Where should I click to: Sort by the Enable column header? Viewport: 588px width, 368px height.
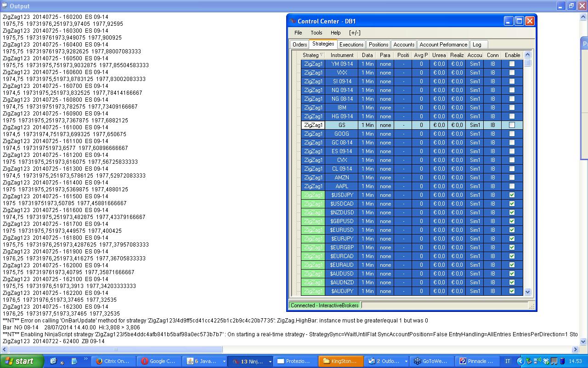pos(512,55)
